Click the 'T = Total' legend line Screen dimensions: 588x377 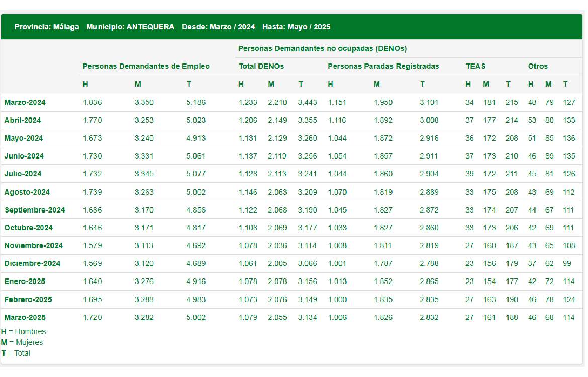(16, 353)
